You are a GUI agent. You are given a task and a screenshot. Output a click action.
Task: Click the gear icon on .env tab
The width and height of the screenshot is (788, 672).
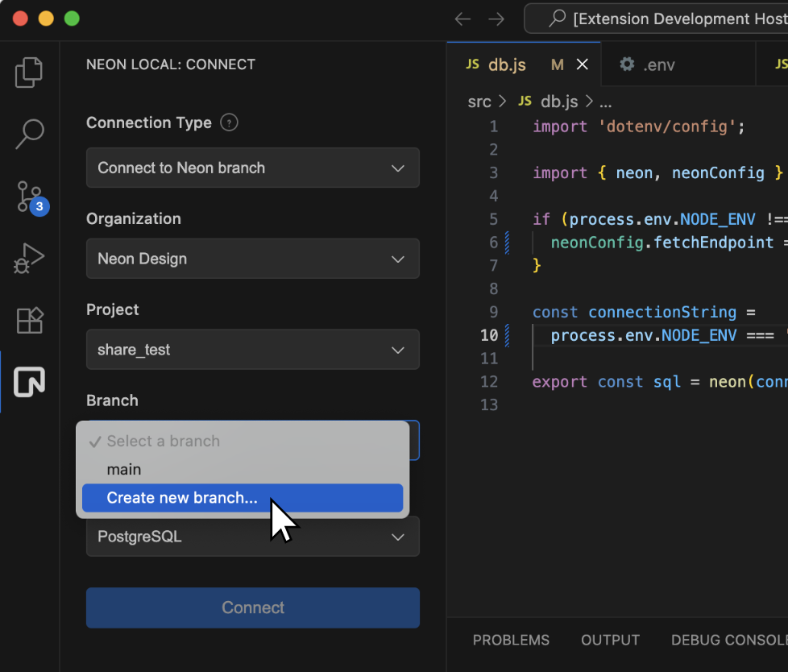click(627, 64)
